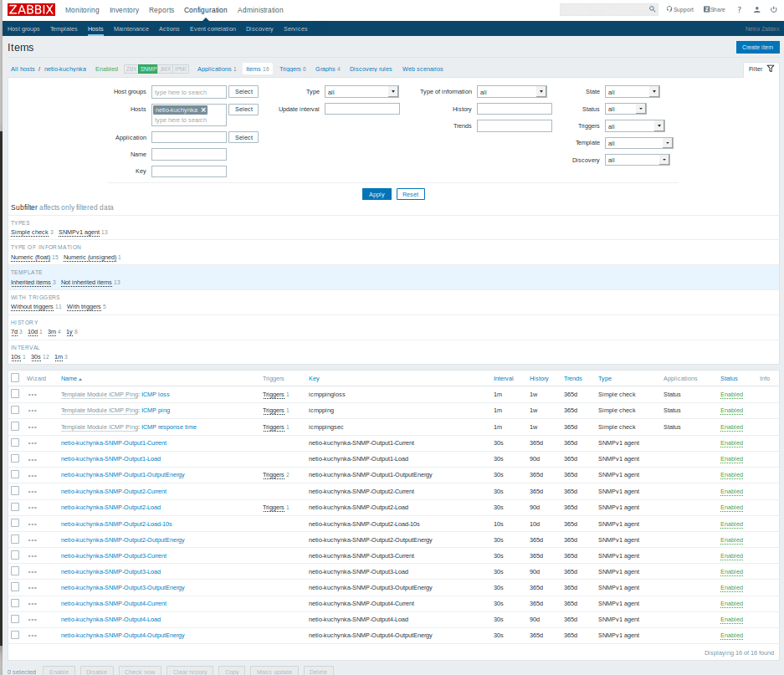
Task: Check the Output3-Load item checkbox
Action: click(15, 571)
